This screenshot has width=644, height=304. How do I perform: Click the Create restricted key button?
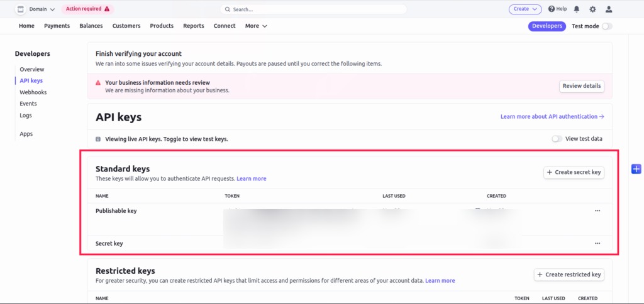point(569,274)
